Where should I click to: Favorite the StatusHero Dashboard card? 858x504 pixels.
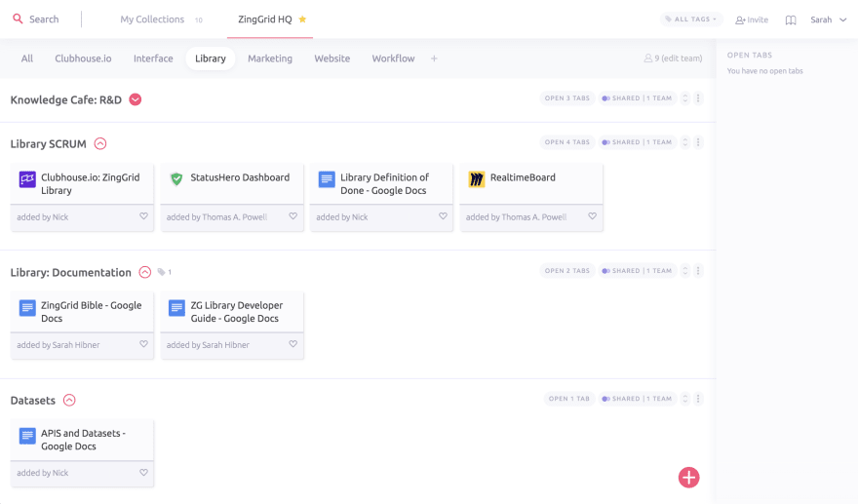(x=293, y=216)
